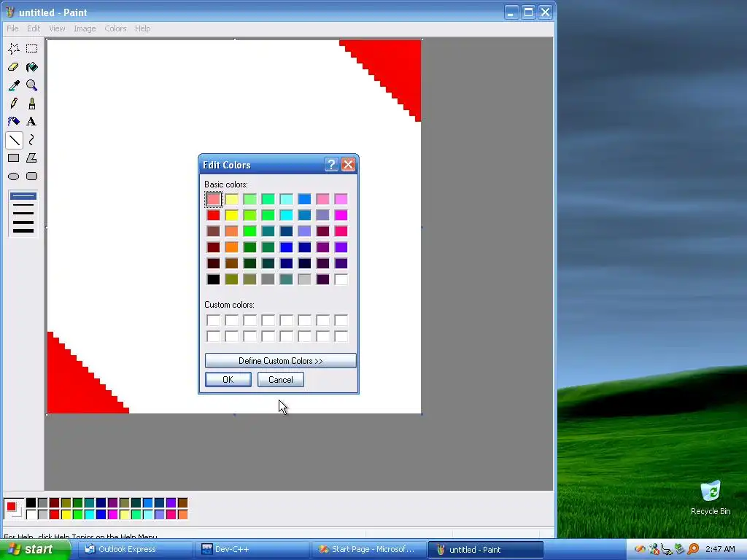747x560 pixels.
Task: Select the thickest line width option
Action: [23, 231]
